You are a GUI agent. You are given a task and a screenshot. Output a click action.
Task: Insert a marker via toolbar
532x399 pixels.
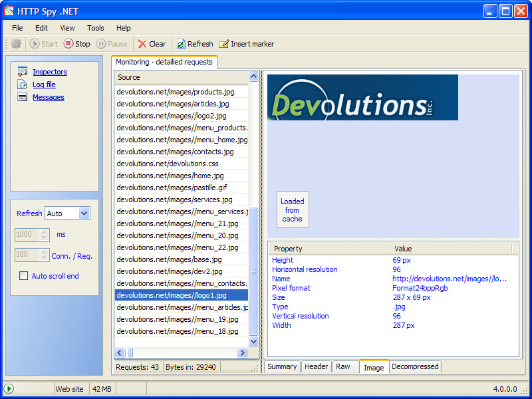coord(247,44)
